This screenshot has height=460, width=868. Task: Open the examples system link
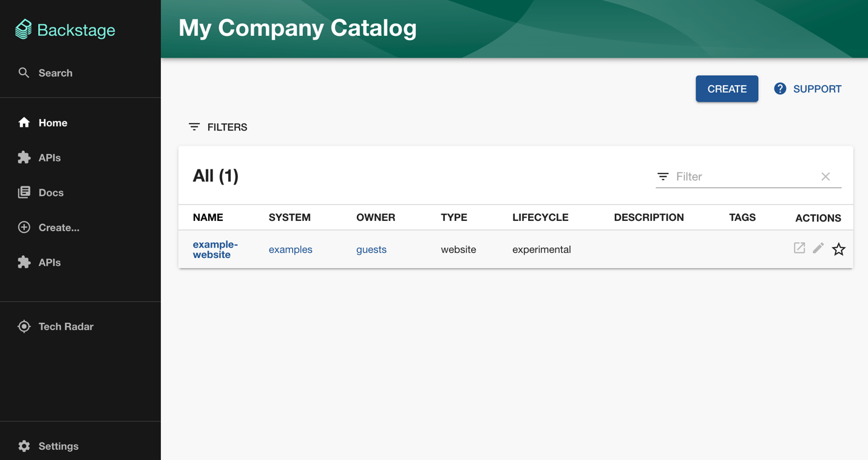coord(291,249)
